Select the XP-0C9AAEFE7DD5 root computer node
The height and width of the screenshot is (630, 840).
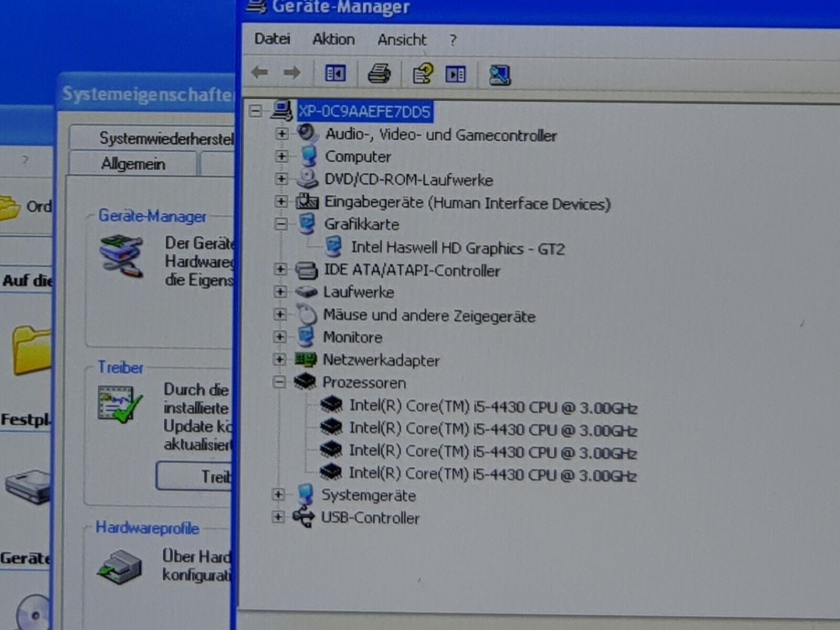coord(364,111)
